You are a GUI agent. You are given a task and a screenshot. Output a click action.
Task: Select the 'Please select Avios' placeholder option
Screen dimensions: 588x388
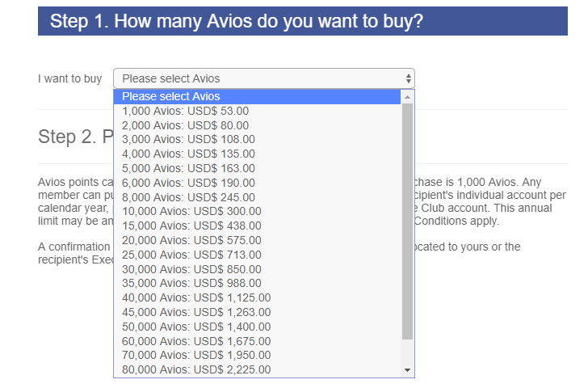point(171,96)
